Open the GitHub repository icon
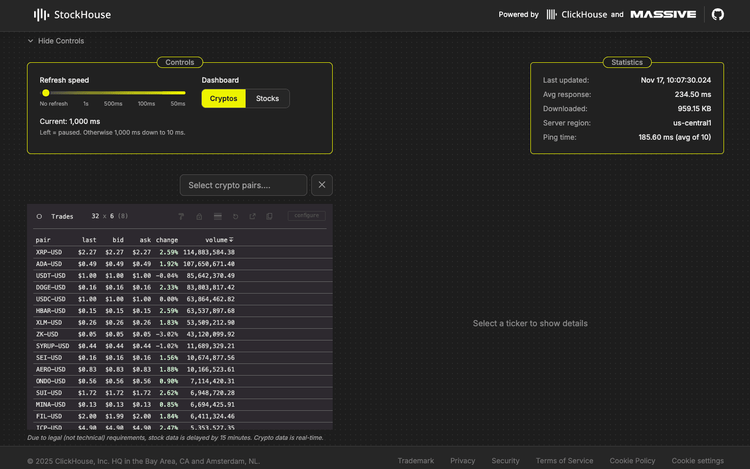The width and height of the screenshot is (750, 469). [718, 15]
